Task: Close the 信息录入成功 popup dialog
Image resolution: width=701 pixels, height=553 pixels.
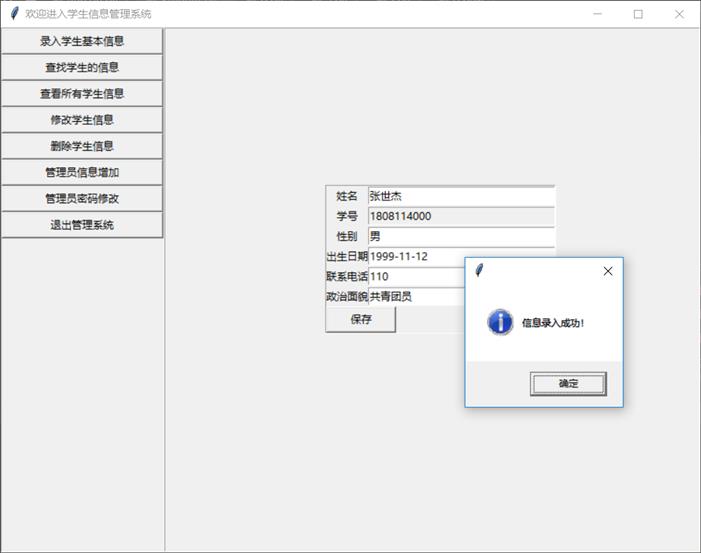Action: coord(607,271)
